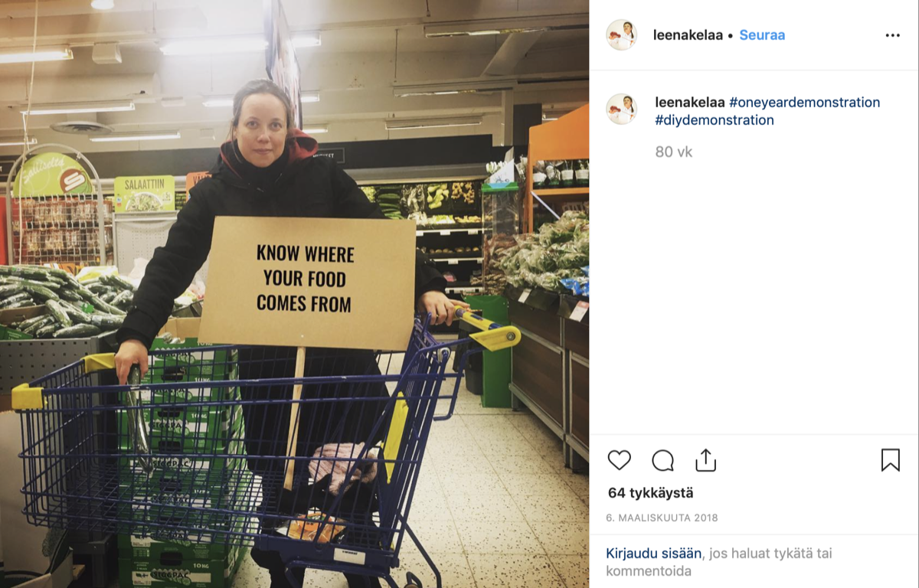Click the cardboard sign in the photo
The width and height of the screenshot is (919, 588).
coord(307,282)
